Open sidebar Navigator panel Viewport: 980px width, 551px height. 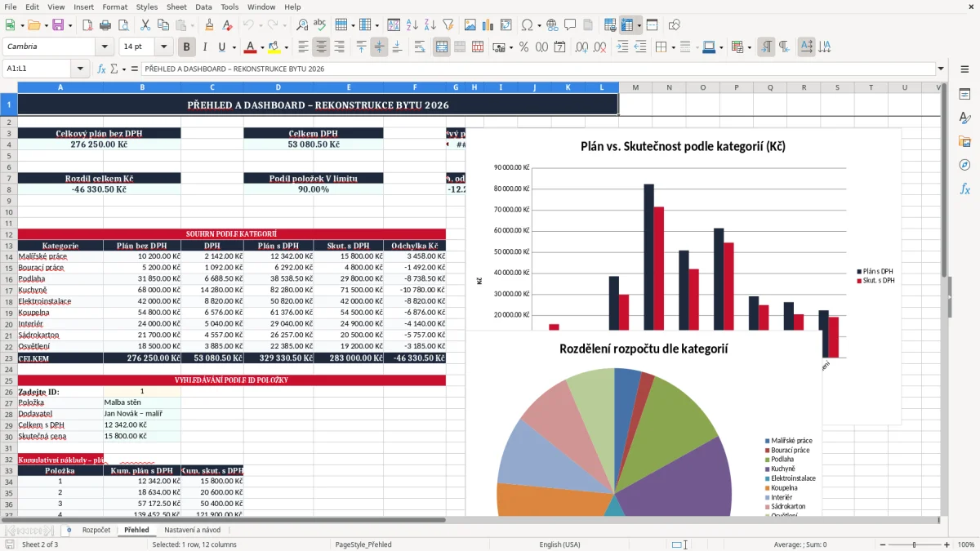964,165
